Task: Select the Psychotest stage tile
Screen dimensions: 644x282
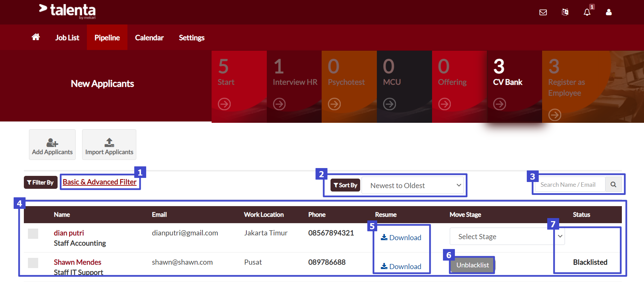Action: tap(349, 87)
